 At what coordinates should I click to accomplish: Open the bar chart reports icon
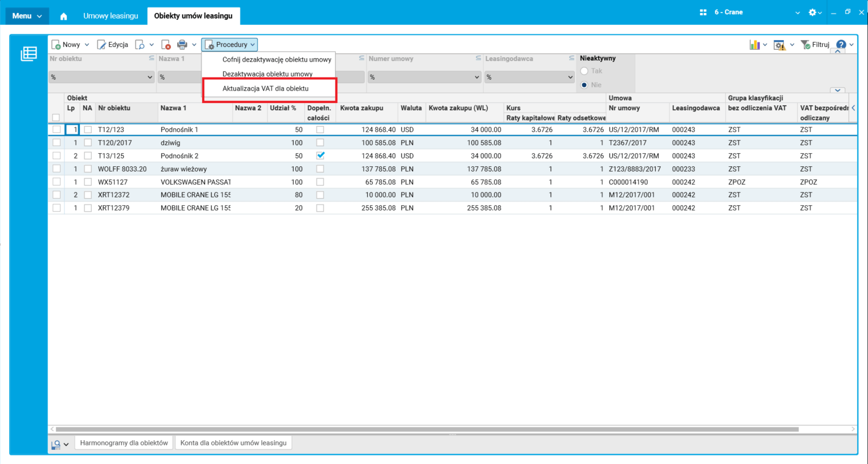754,45
